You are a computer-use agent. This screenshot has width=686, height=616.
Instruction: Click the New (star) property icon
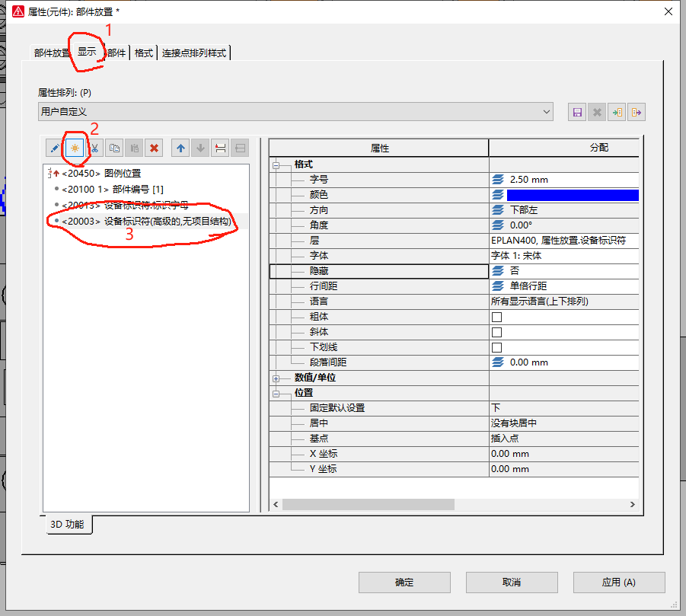pos(75,148)
